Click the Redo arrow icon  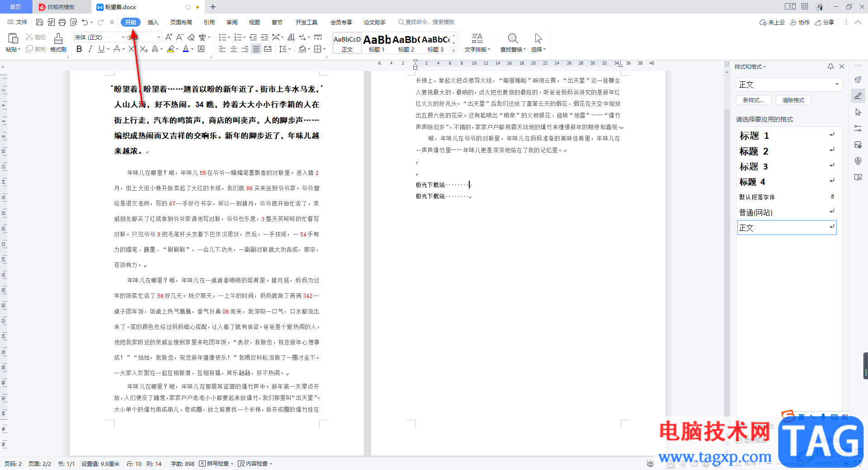pyautogui.click(x=100, y=22)
